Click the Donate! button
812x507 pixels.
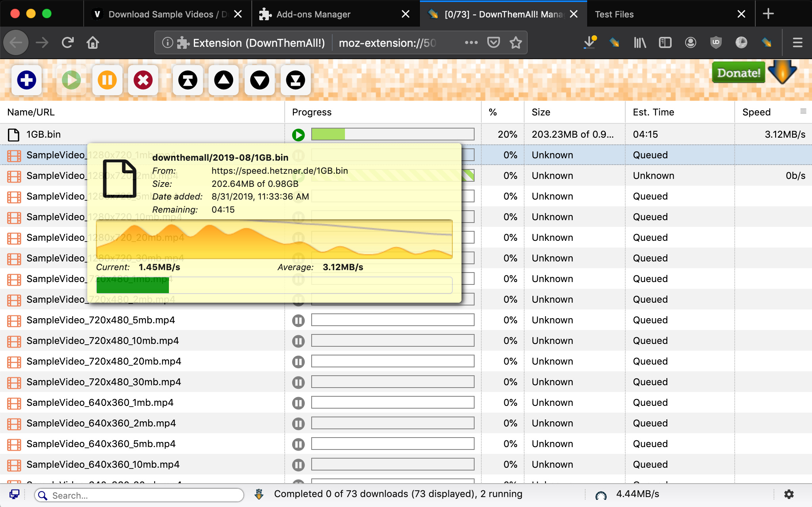tap(739, 73)
